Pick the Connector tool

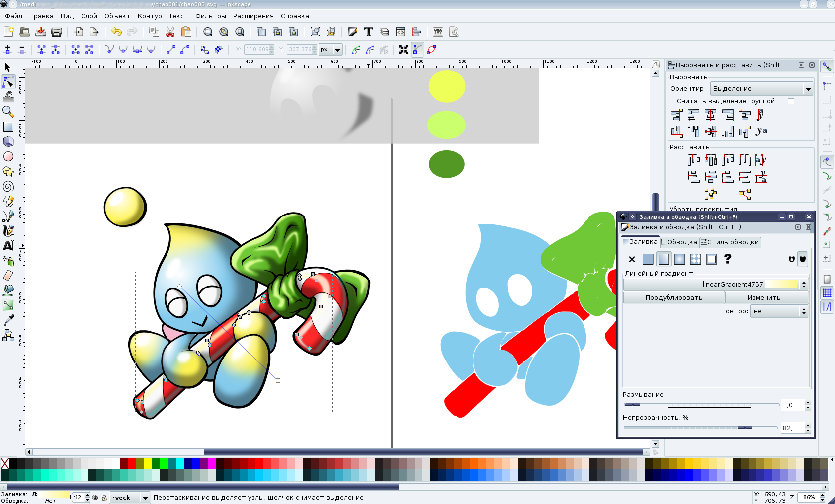click(8, 335)
